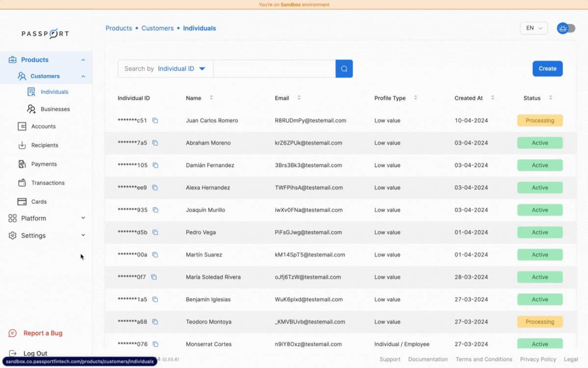The width and height of the screenshot is (588, 368).
Task: Click the Log Out exit icon
Action: 12,353
